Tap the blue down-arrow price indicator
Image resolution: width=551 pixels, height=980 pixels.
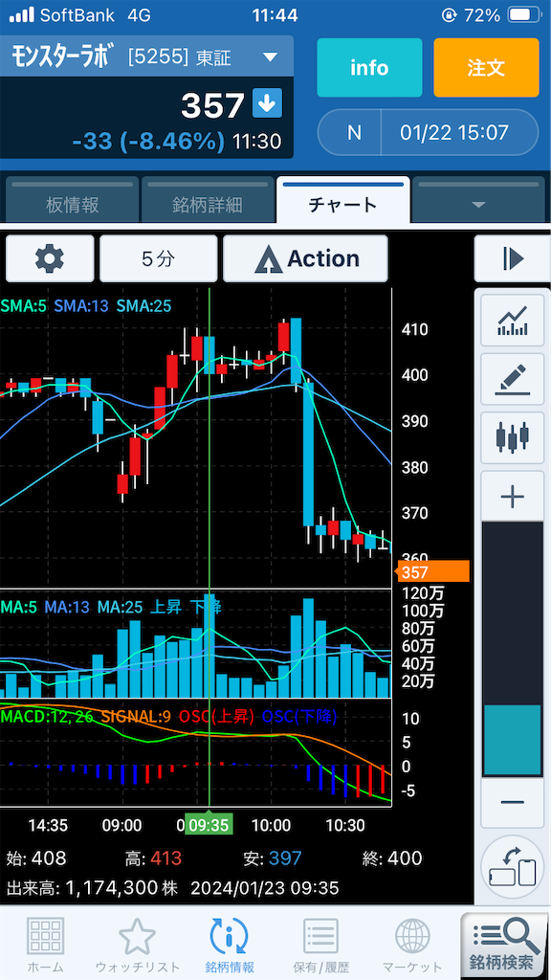(268, 103)
